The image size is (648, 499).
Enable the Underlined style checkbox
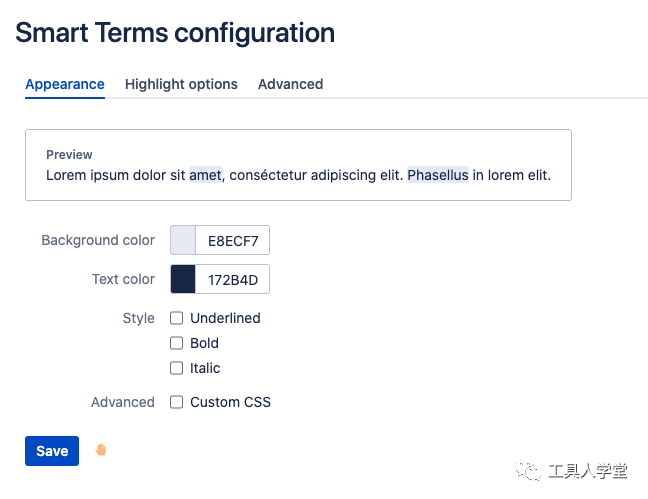coord(177,318)
